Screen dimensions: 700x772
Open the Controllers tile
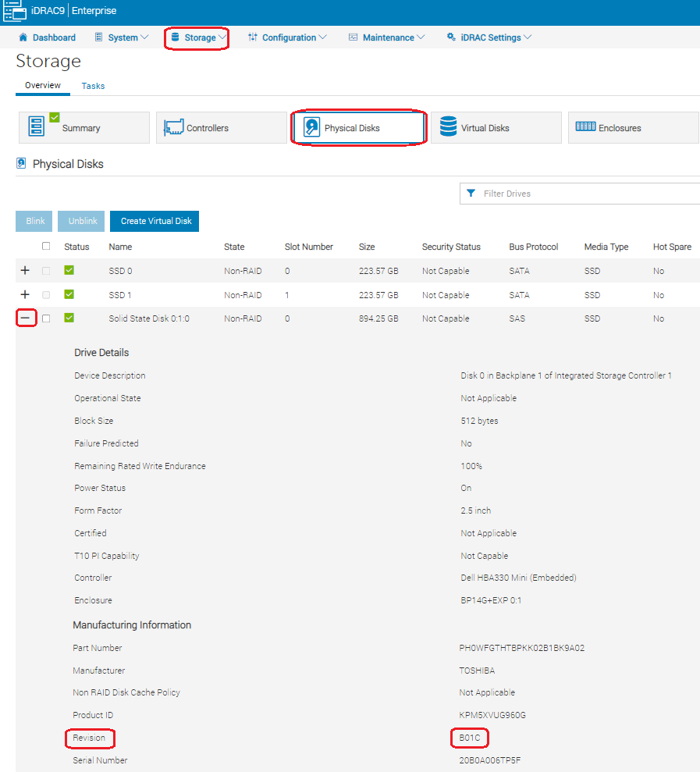tap(222, 127)
